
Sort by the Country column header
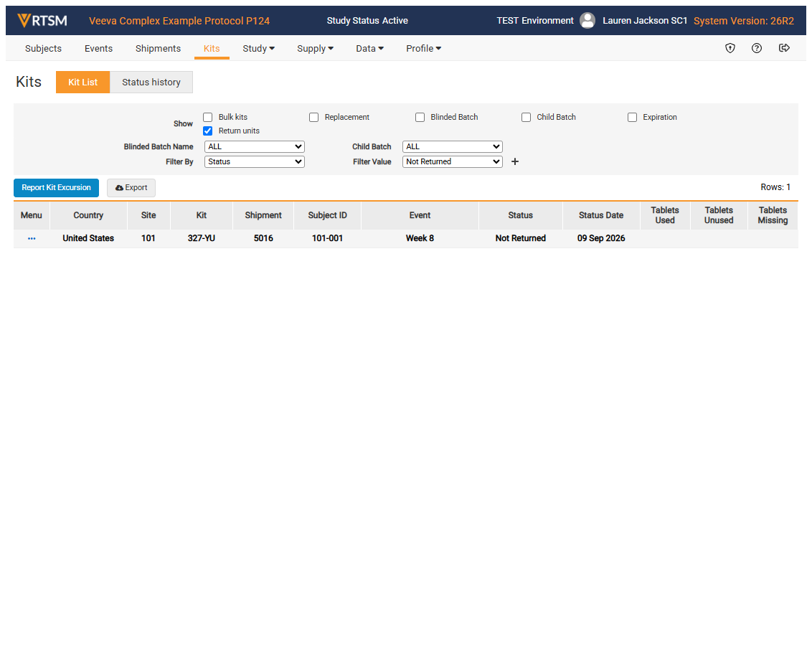[88, 215]
